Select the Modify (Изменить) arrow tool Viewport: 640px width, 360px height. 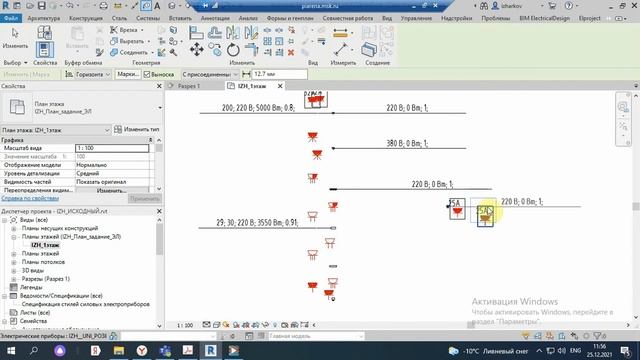[15, 38]
